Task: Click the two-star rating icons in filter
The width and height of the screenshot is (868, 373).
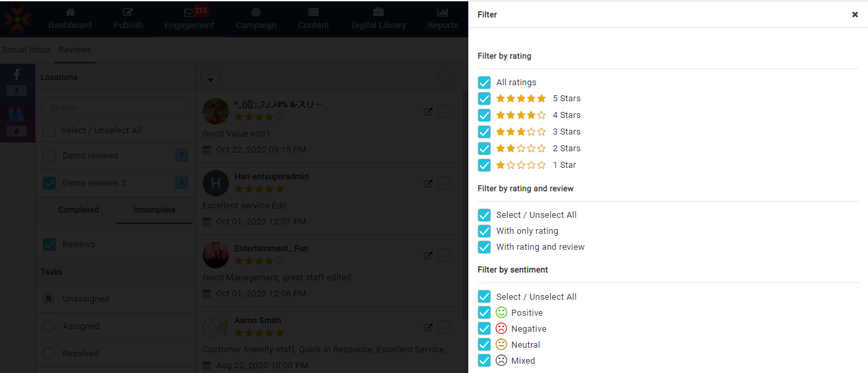Action: 521,149
